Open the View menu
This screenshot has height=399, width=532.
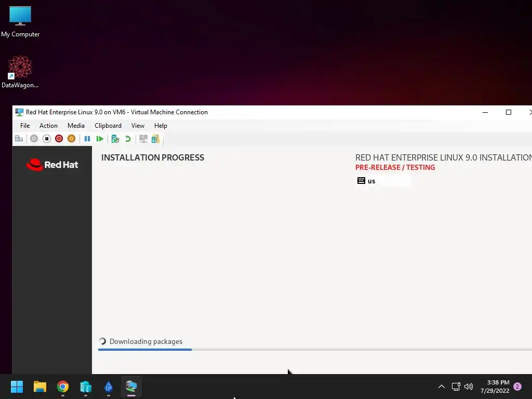click(x=138, y=126)
